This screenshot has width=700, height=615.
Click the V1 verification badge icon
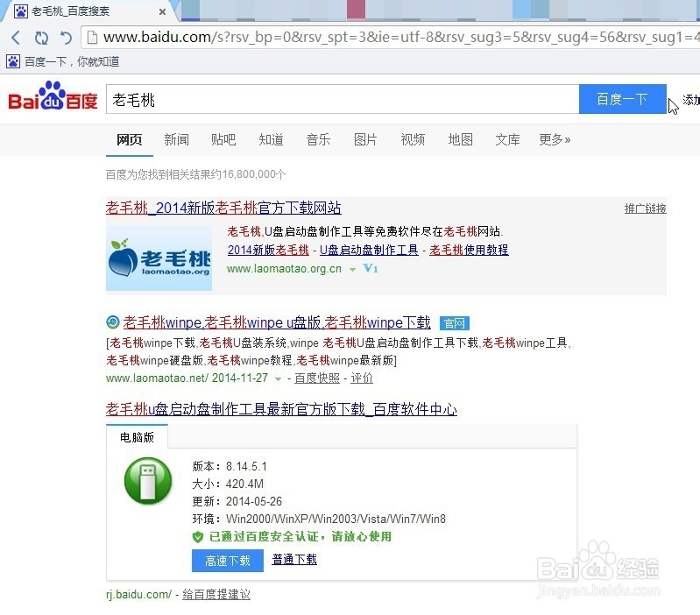tap(371, 268)
